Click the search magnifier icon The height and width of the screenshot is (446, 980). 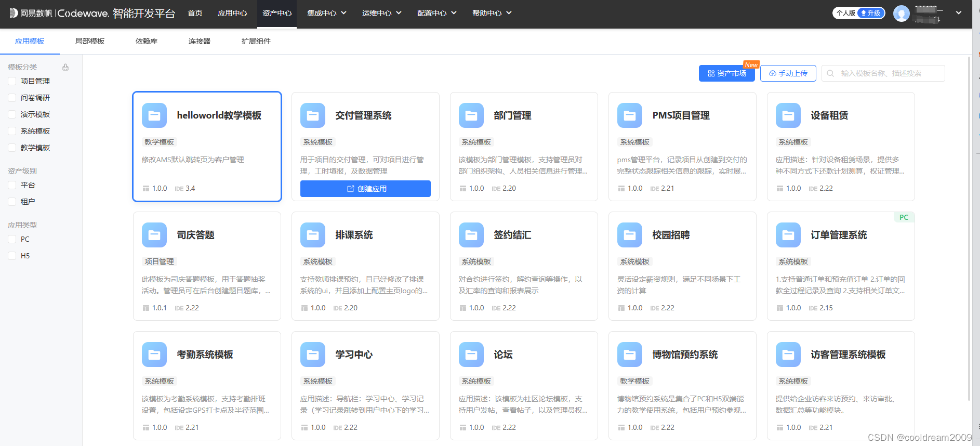(830, 73)
